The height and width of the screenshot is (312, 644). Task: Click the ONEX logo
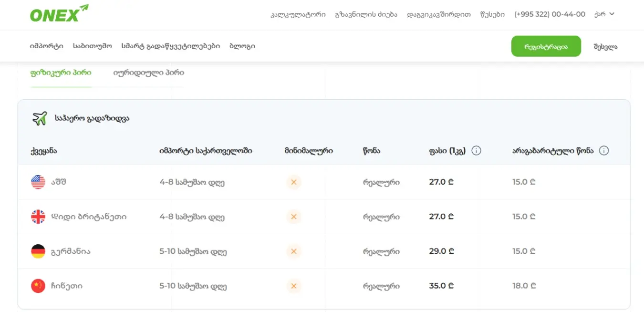pyautogui.click(x=59, y=13)
